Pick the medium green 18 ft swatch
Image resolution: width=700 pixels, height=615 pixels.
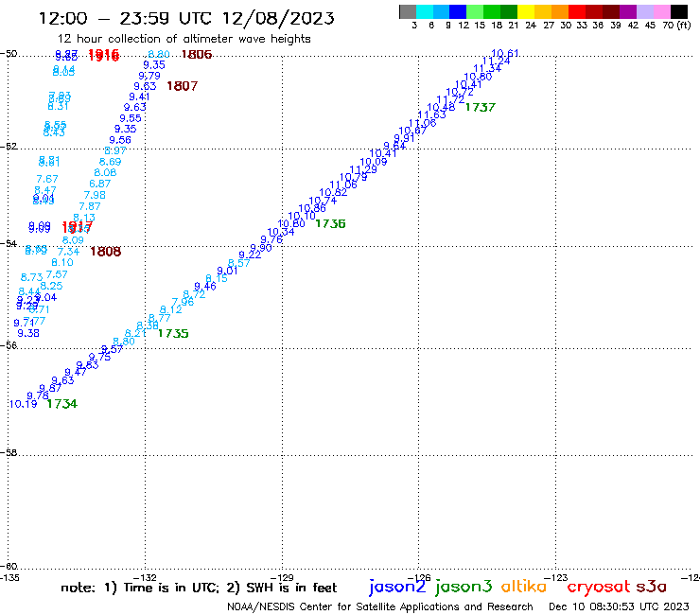492,11
